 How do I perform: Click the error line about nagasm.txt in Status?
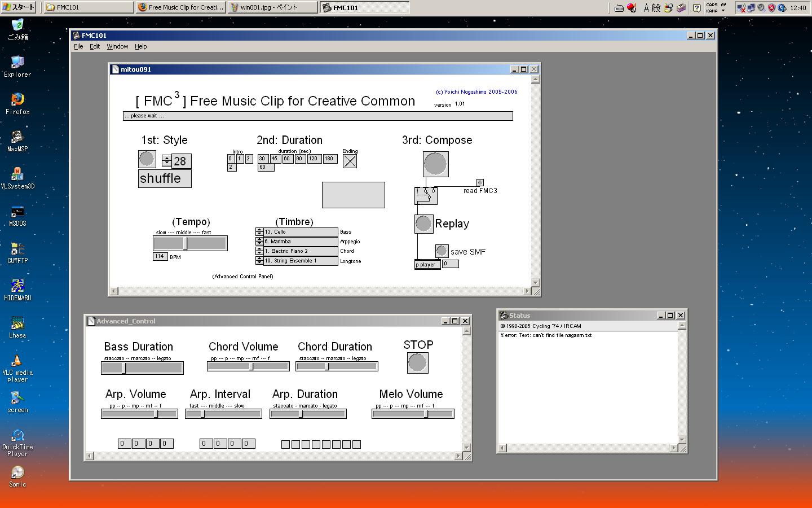pyautogui.click(x=546, y=335)
